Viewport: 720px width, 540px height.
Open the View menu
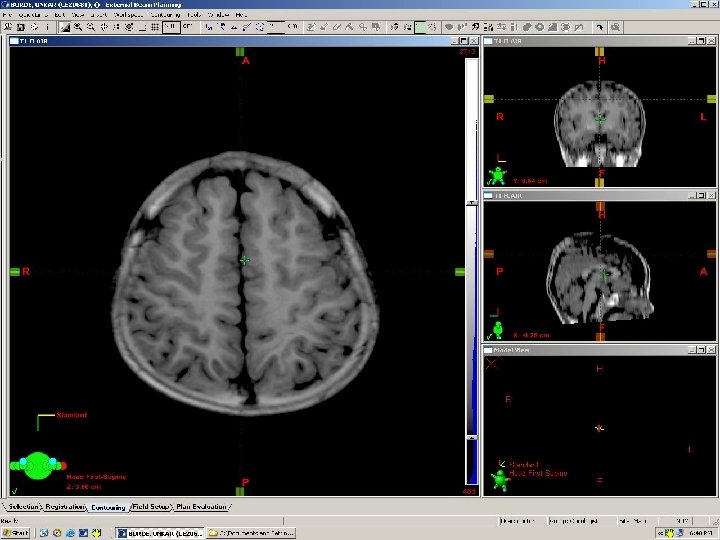(78, 15)
